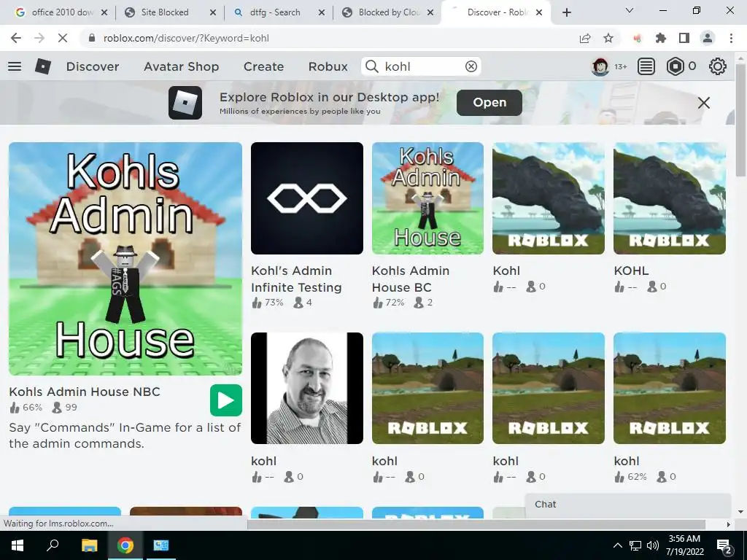Viewport: 747px width, 560px height.
Task: Open Kohls Admin House BC thumbnail
Action: 427,198
